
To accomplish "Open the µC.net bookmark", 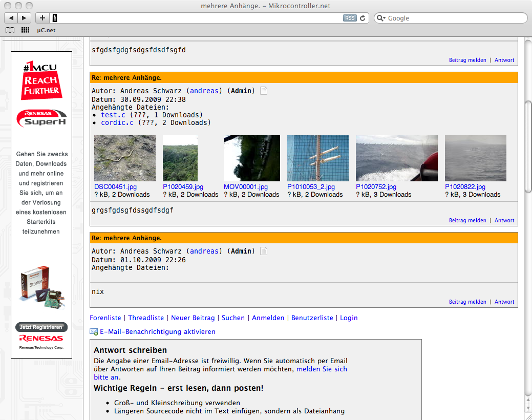I will coord(46,30).
